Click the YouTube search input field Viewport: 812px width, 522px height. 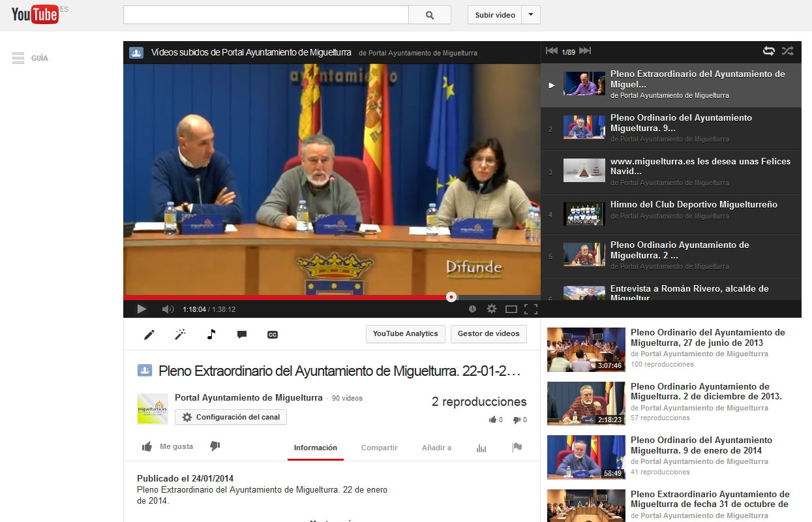(265, 15)
